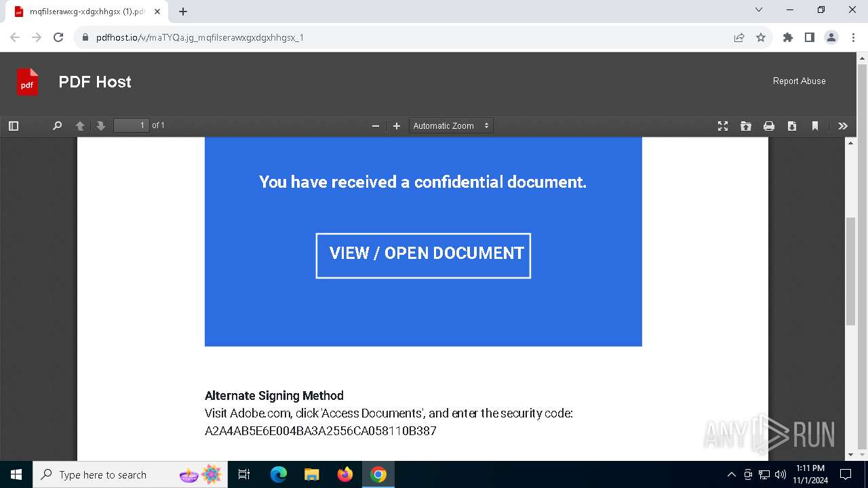Zoom in with the plus button
This screenshot has width=868, height=488.
coord(397,126)
